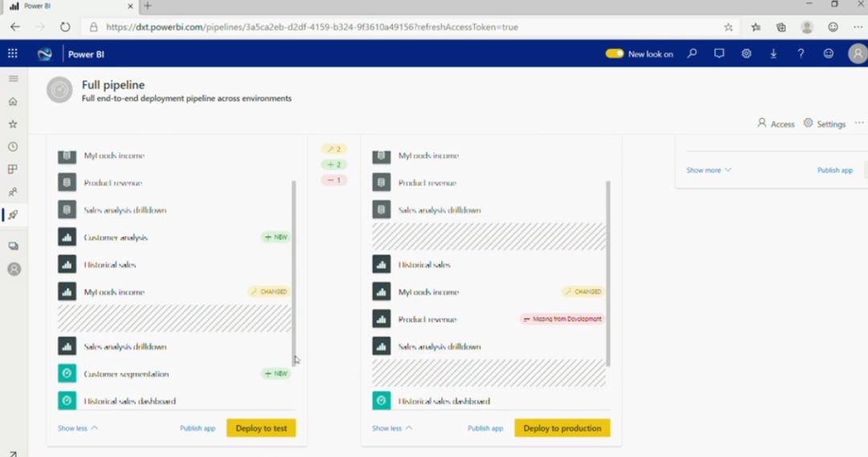Click the -1 missing items compare badge
The height and width of the screenshot is (457, 868).
click(334, 180)
